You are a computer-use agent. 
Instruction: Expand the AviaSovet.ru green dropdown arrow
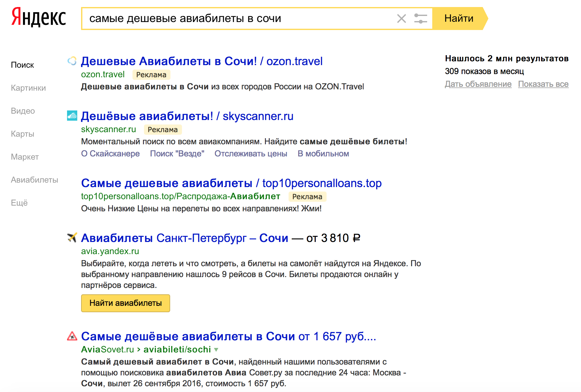point(216,350)
